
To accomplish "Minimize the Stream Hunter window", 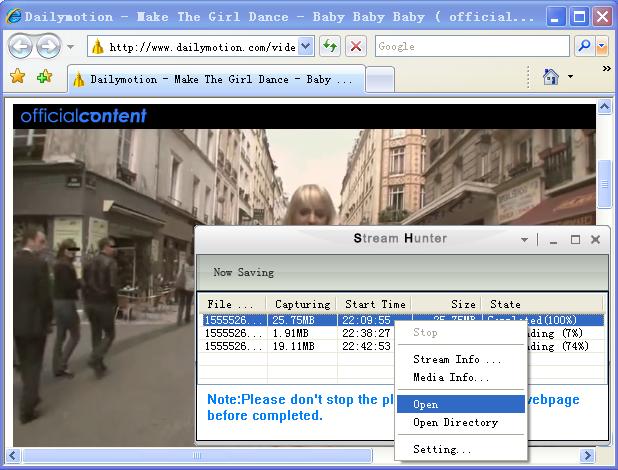I will point(553,240).
